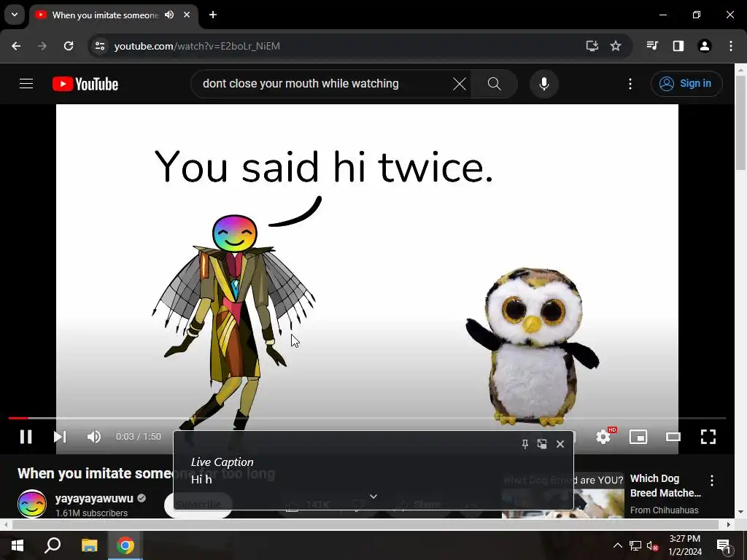This screenshot has width=747, height=560.
Task: Show hidden system tray icons
Action: [617, 545]
